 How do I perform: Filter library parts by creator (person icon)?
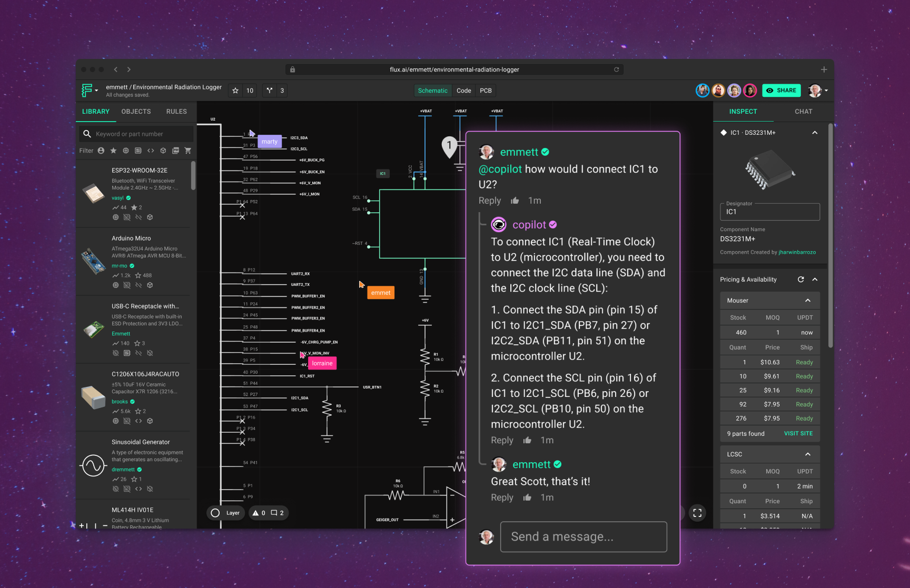[x=101, y=151]
